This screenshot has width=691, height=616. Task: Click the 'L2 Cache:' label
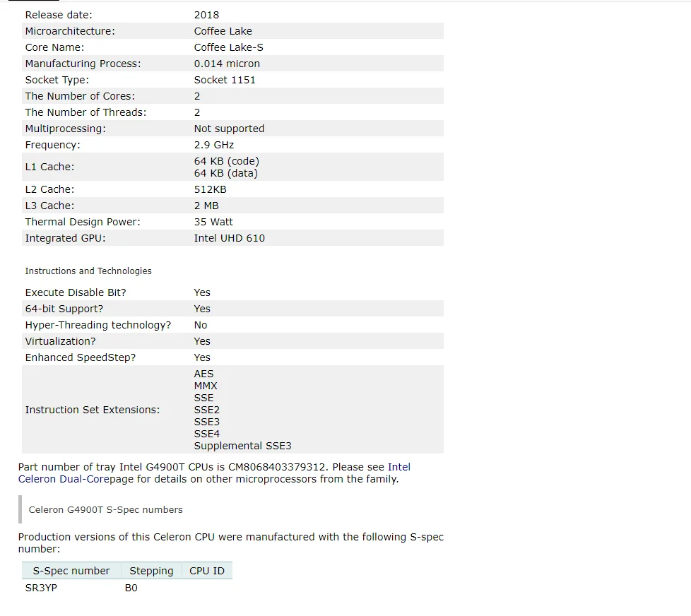[x=49, y=189]
